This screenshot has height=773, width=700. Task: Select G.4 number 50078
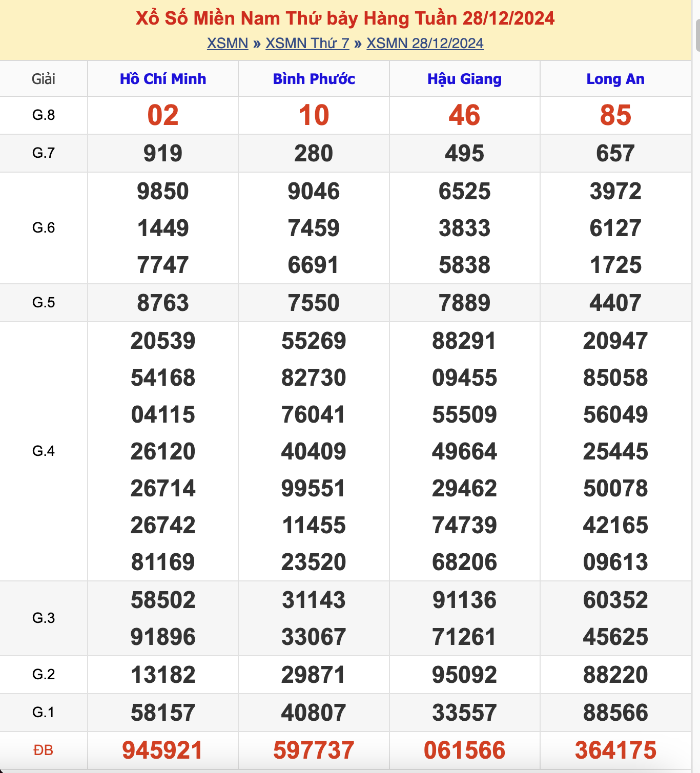(x=615, y=488)
